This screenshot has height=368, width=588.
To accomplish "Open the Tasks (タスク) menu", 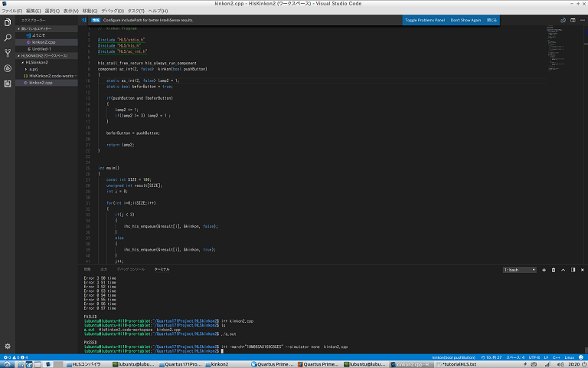I will coord(136,11).
